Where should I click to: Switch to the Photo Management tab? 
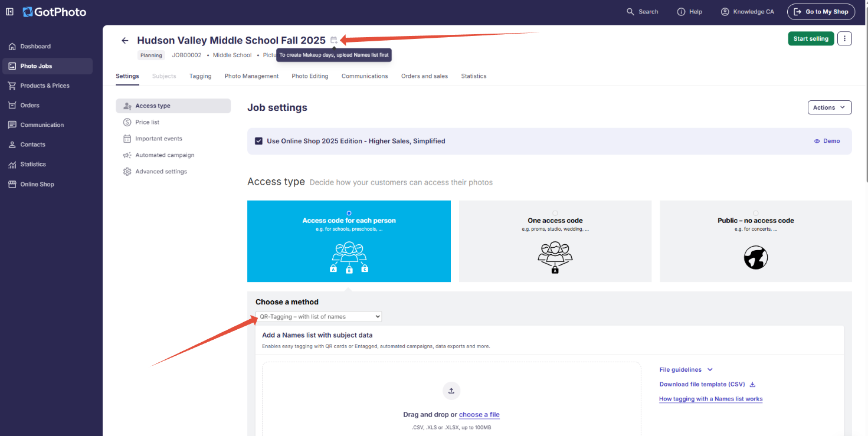[251, 76]
